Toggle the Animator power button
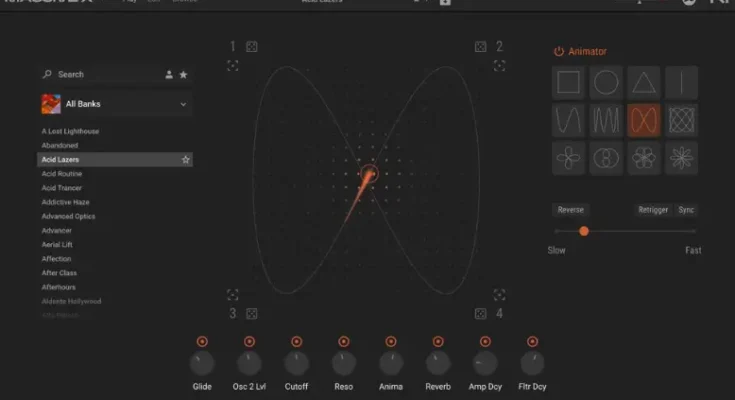 [x=558, y=51]
